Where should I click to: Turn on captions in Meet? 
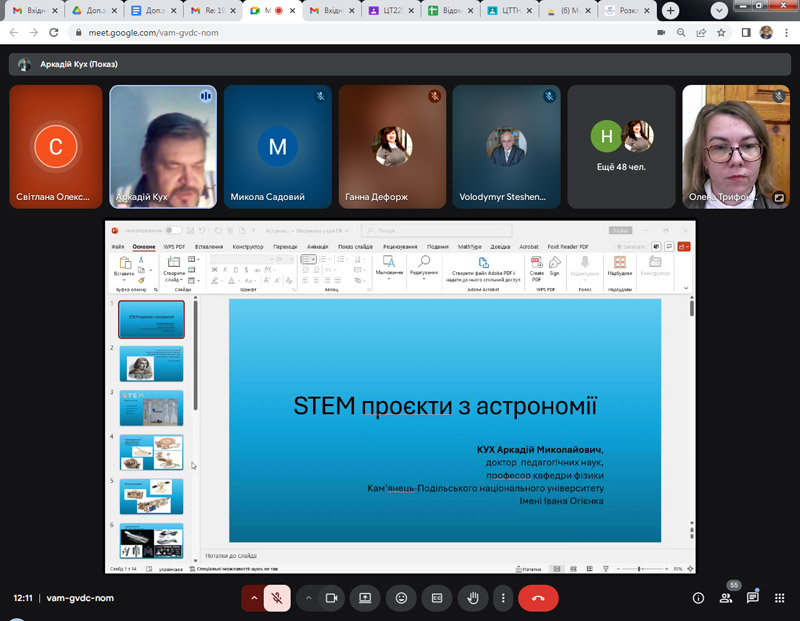437,598
